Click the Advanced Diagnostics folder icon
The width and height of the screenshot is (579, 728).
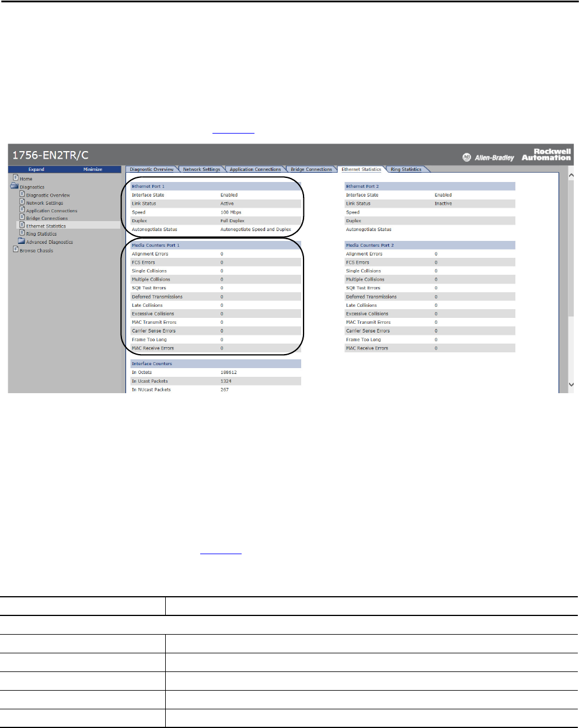coord(22,241)
